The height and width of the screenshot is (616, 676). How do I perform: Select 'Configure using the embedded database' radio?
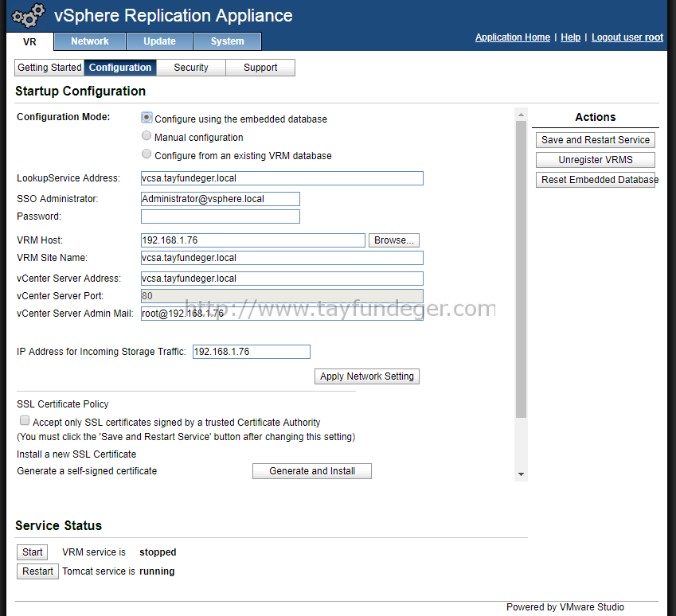point(147,117)
